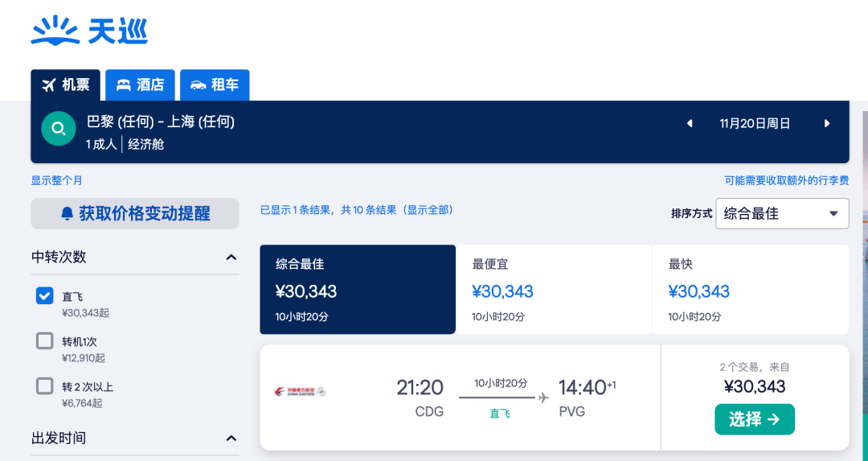Click the bell icon for price alerts
Viewport: 868px width, 461px height.
click(68, 214)
